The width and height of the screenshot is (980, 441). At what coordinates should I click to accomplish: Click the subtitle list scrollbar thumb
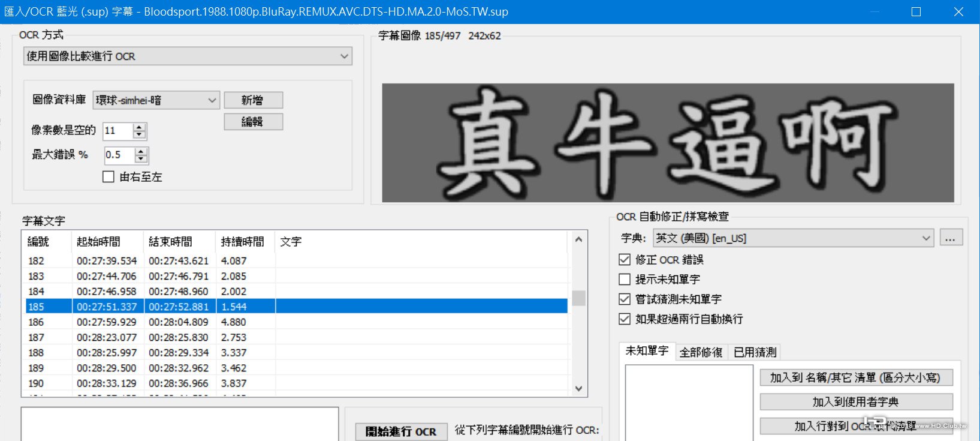578,298
